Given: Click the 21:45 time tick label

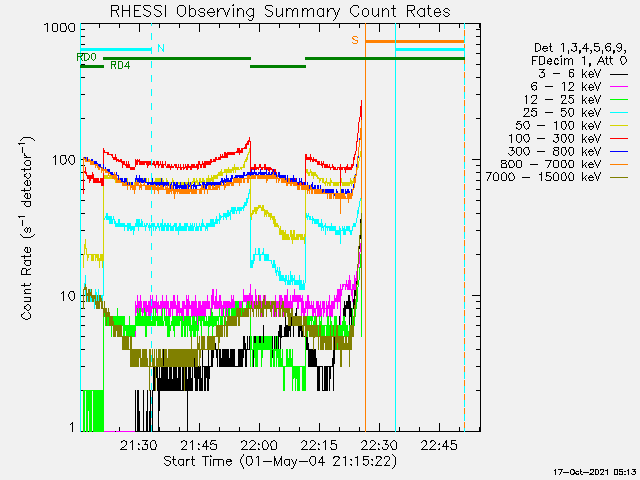Looking at the screenshot, I should [x=199, y=445].
